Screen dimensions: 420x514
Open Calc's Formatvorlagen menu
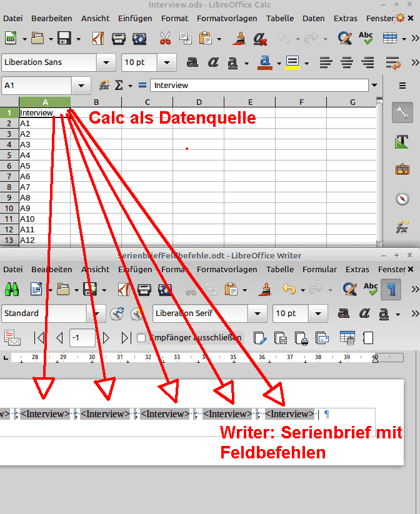pyautogui.click(x=227, y=18)
